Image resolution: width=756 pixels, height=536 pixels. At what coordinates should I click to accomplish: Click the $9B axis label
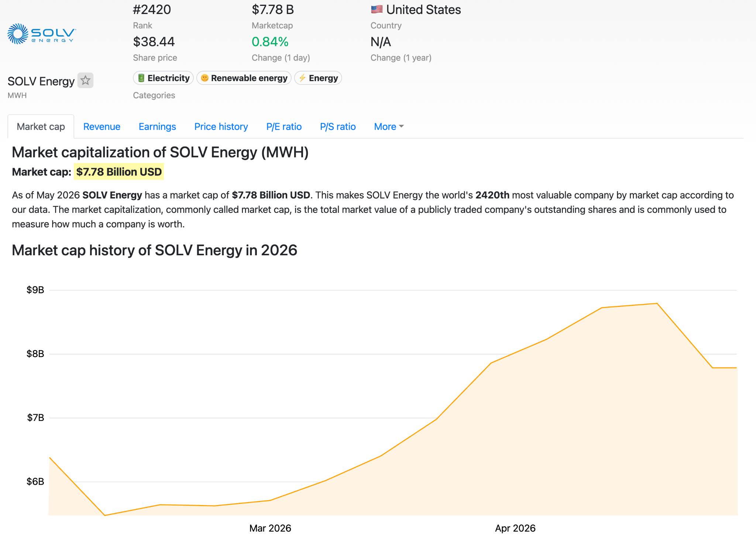(35, 290)
